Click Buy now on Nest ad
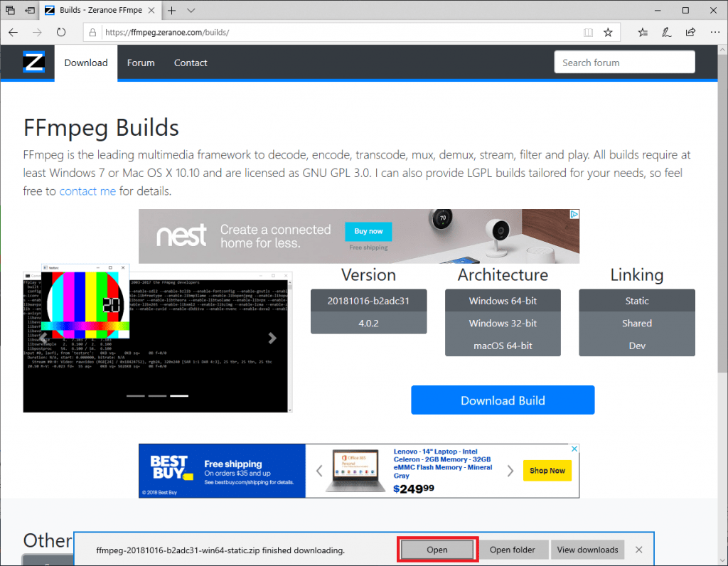Viewport: 728px width, 566px height. click(369, 231)
